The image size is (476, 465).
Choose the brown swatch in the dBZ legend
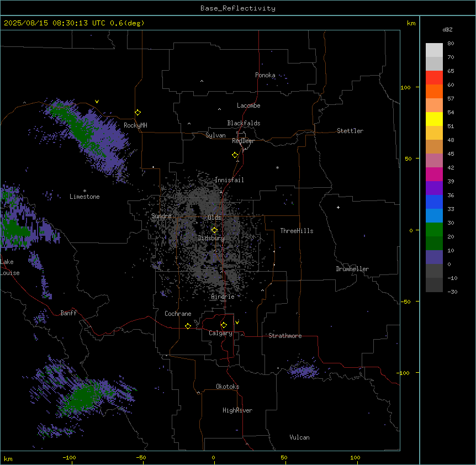(x=434, y=146)
